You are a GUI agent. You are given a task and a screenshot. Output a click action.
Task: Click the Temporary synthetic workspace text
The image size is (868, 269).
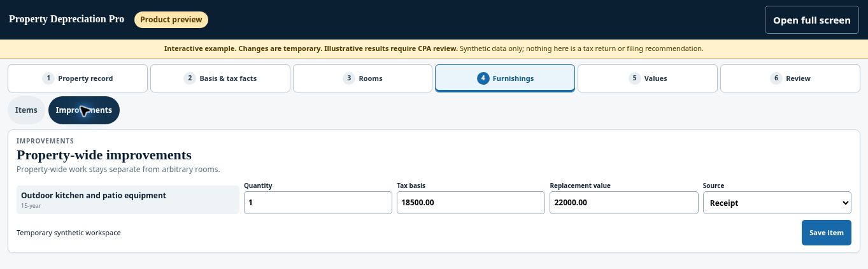coord(69,233)
